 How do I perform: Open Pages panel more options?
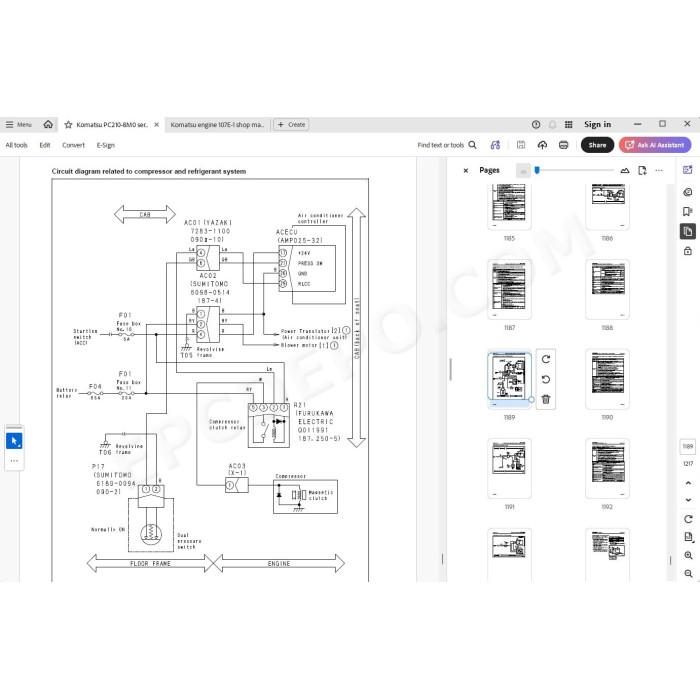click(659, 171)
